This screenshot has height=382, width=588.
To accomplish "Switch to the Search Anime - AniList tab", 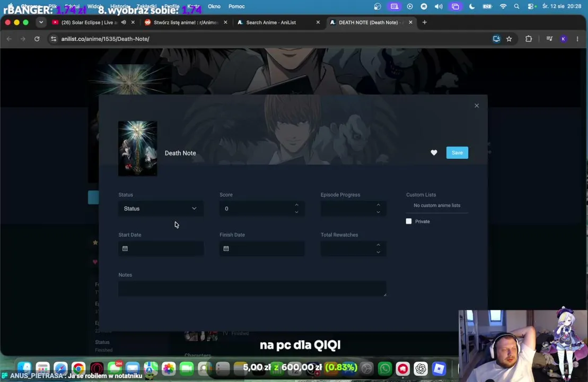I will point(271,22).
